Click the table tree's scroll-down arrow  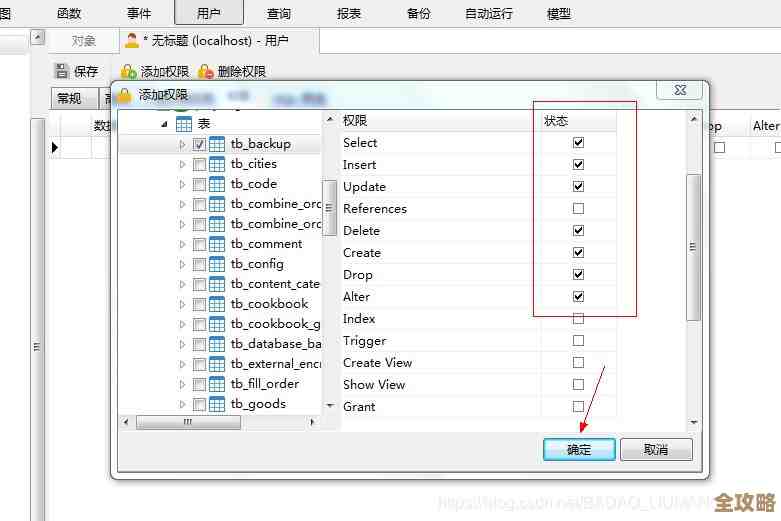pos(330,405)
